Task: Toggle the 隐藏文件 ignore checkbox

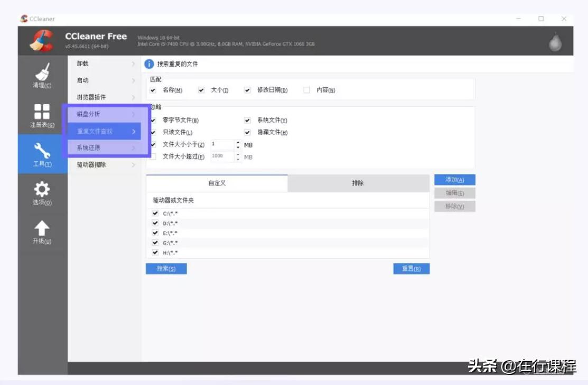Action: pyautogui.click(x=247, y=133)
